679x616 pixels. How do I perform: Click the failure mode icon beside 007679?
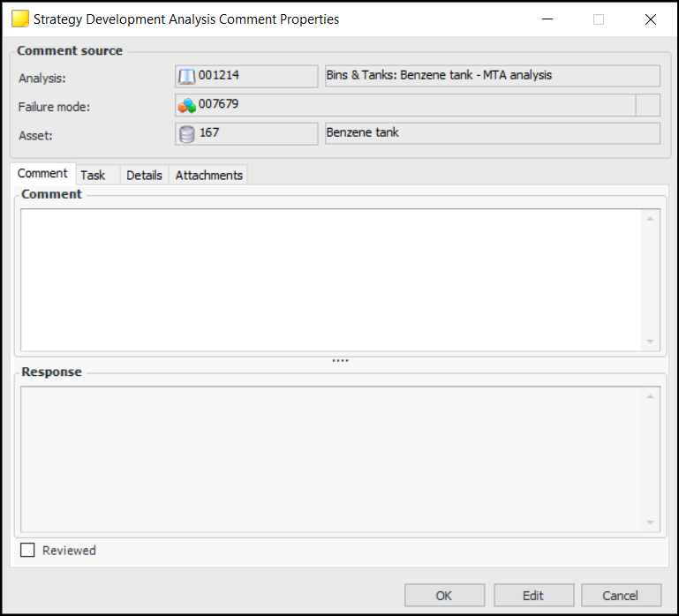pyautogui.click(x=186, y=105)
